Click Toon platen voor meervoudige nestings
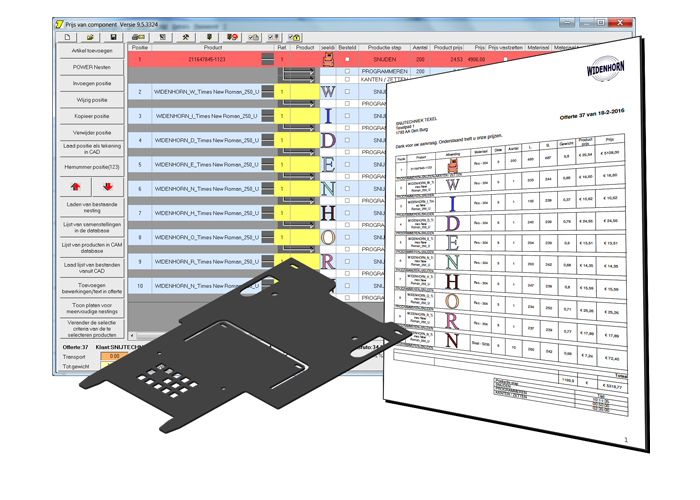The width and height of the screenshot is (700, 500). pyautogui.click(x=92, y=308)
